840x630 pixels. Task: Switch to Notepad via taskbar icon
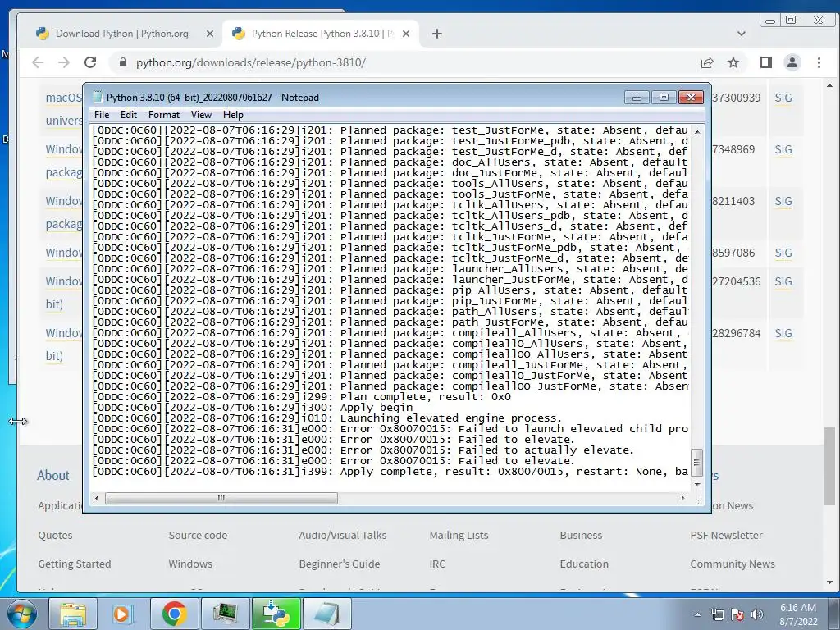click(327, 614)
